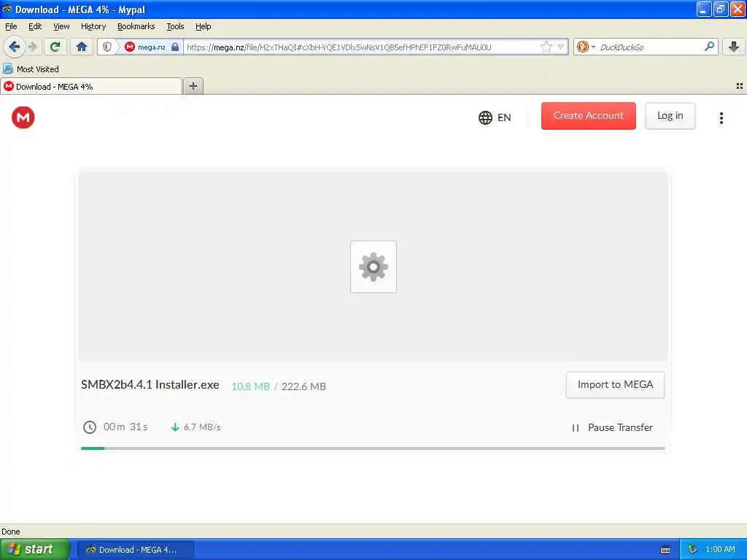Open a new tab with plus button
This screenshot has width=747, height=560.
pyautogui.click(x=193, y=86)
